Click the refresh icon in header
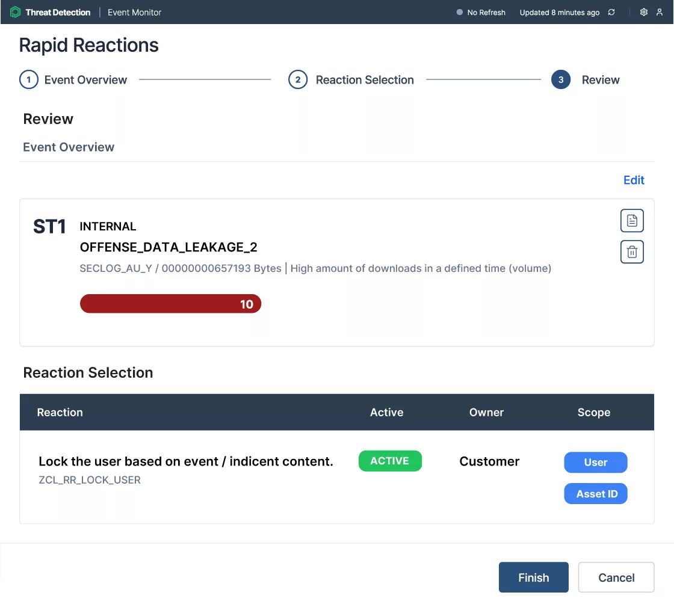 point(611,12)
